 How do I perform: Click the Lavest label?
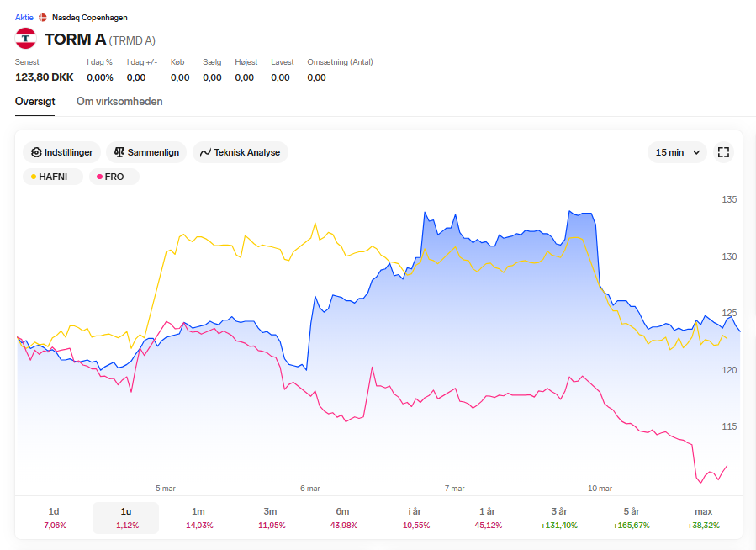(282, 62)
